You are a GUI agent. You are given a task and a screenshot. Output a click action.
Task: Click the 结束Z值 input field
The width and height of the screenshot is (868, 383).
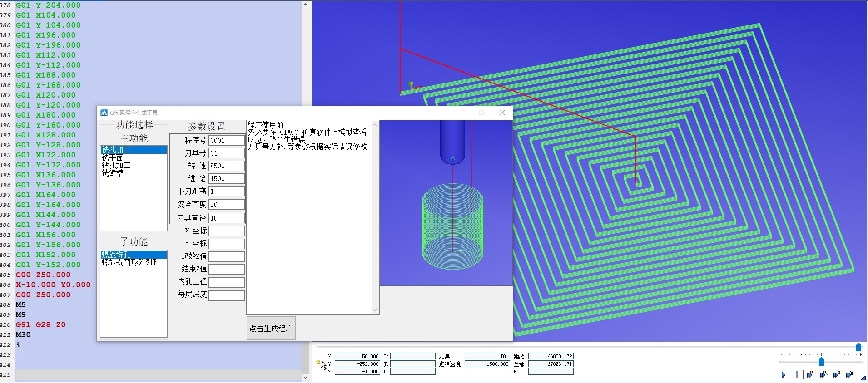click(x=227, y=269)
